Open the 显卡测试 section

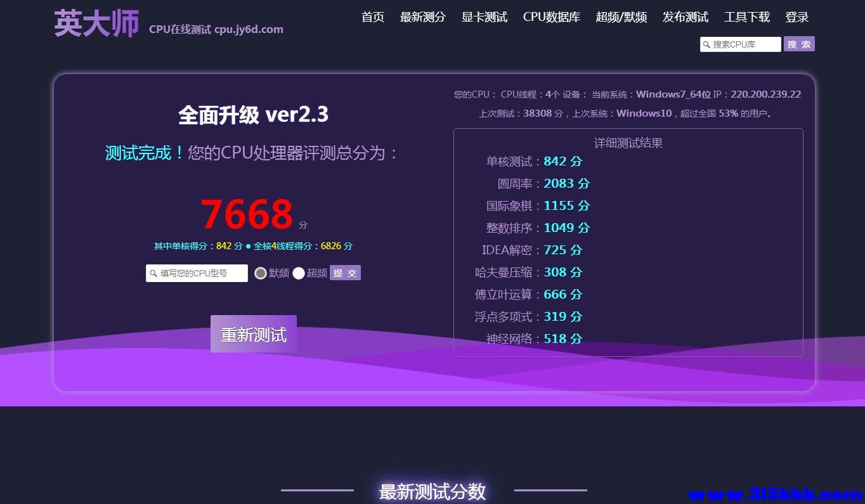[484, 17]
